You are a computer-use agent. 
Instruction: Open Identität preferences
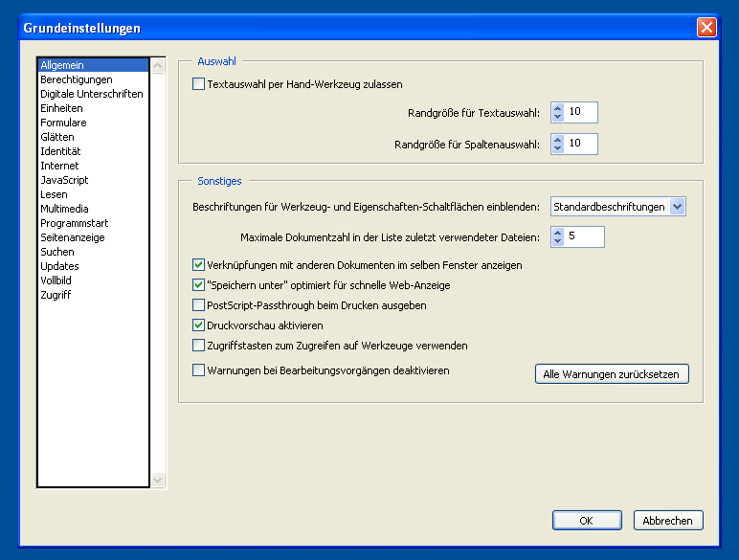[93, 151]
